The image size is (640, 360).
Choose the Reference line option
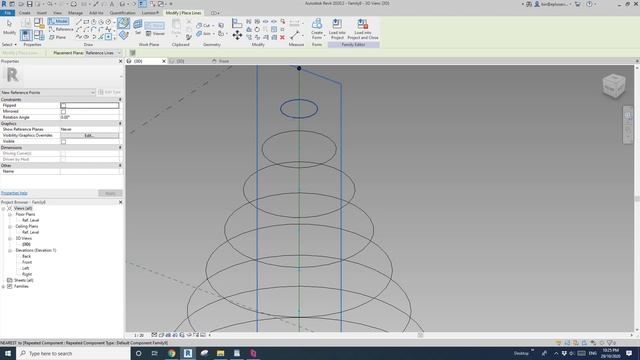(61, 29)
